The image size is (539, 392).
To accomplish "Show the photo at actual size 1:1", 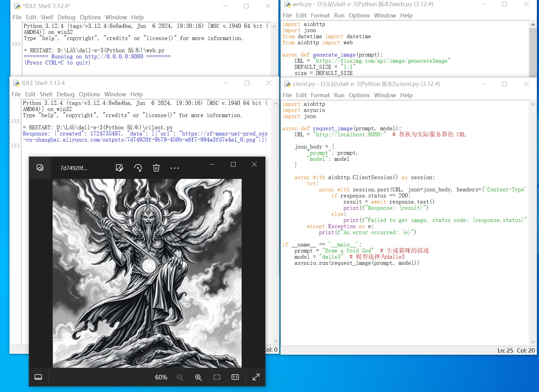I will click(235, 377).
